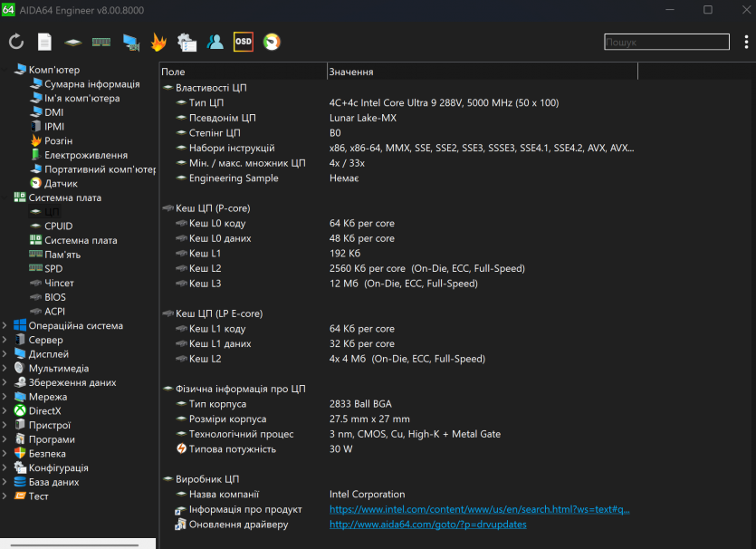756x549 pixels.
Task: Click the CPU chip toolbar icon
Action: pyautogui.click(x=73, y=42)
